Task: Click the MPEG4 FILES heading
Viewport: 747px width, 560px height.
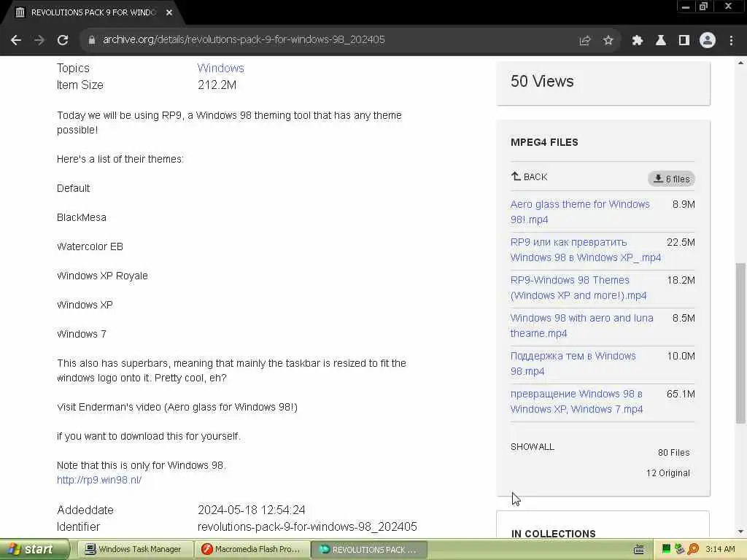Action: click(x=544, y=142)
